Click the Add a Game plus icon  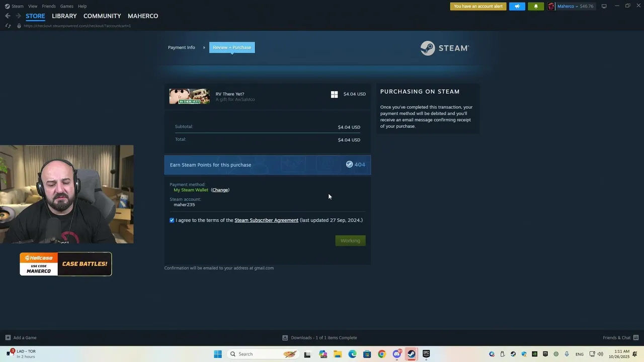pos(8,338)
